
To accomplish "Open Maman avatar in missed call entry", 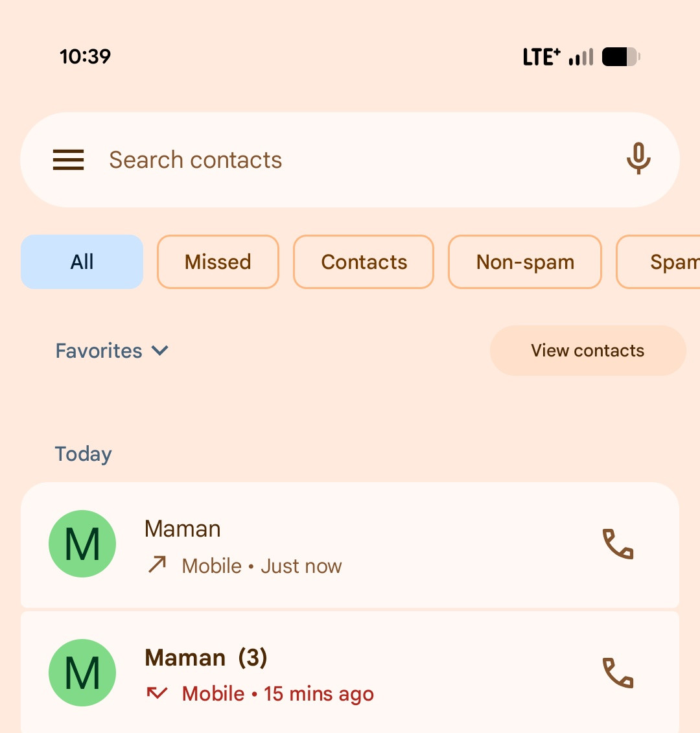I will (82, 673).
